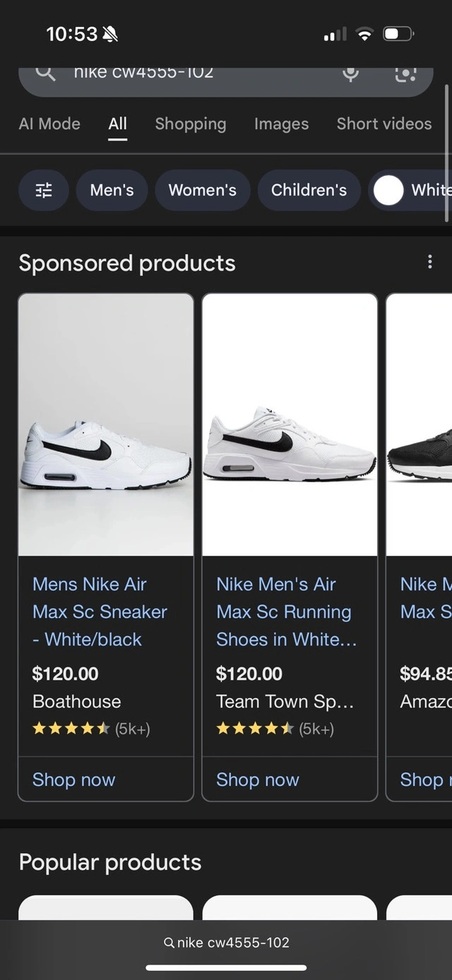Screen dimensions: 452x980
Task: Open the Mens Nike Air Max Sc Sneaker link
Action: (x=100, y=611)
